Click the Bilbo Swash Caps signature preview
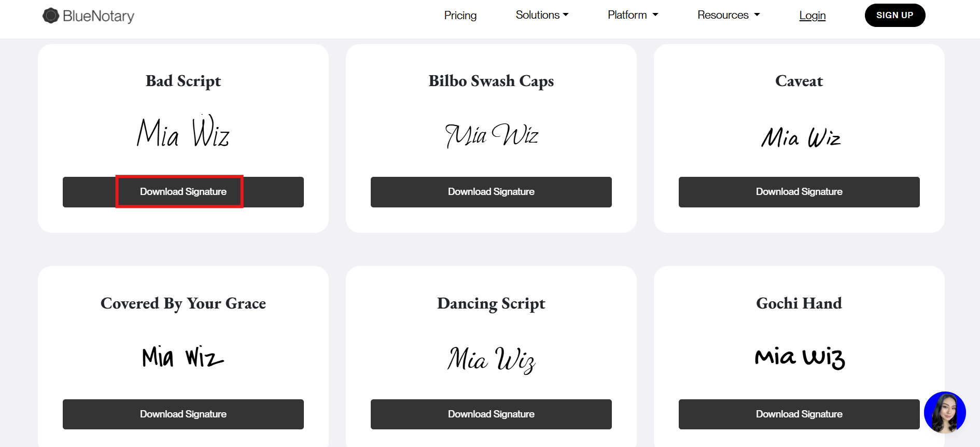 (x=491, y=135)
